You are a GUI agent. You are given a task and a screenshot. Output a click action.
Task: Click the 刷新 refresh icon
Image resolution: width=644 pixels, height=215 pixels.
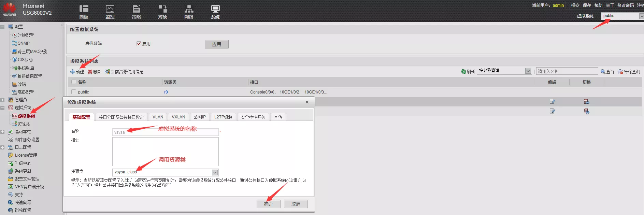coord(463,72)
